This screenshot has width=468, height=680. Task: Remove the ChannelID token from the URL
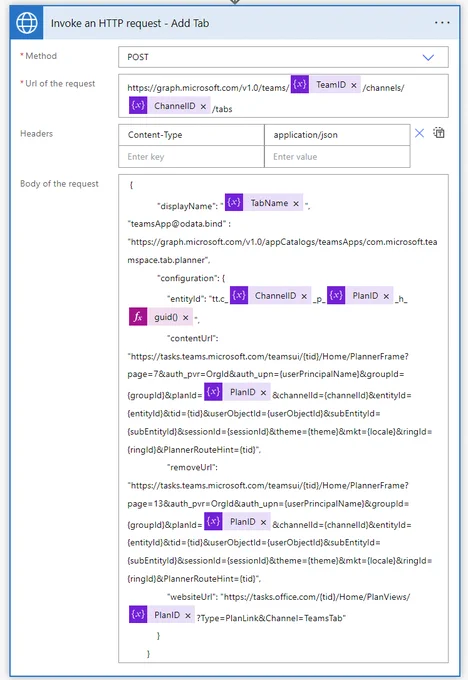click(x=203, y=106)
